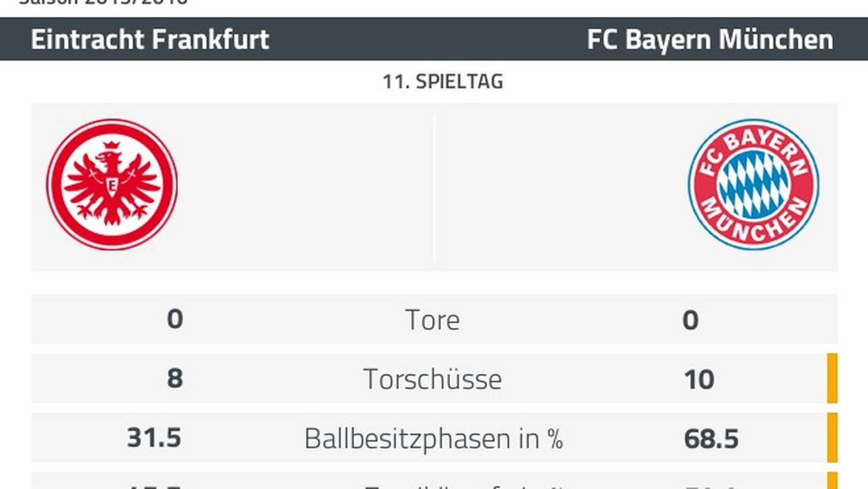The height and width of the screenshot is (489, 868).
Task: Click Frankfurt's Torschüsse value 8
Action: point(174,378)
